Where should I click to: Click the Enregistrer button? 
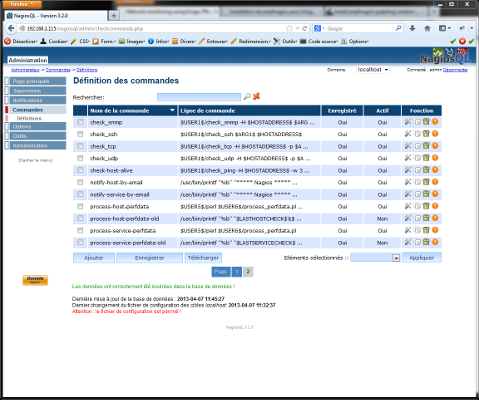tap(149, 258)
